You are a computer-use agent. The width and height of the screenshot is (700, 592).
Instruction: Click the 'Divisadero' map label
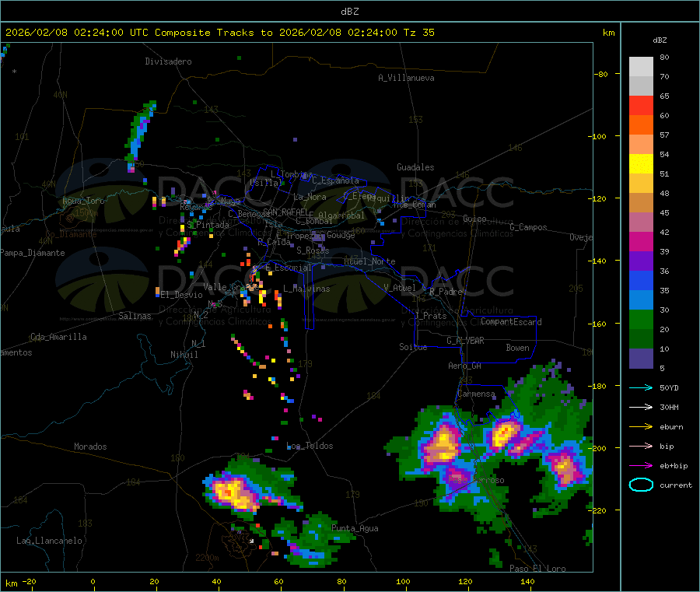pos(168,61)
